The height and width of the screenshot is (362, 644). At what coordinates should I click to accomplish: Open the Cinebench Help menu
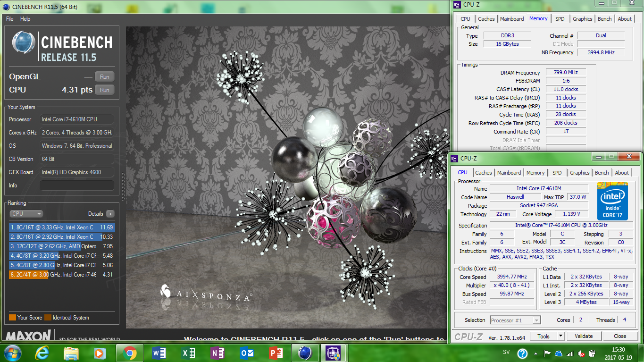tap(25, 19)
